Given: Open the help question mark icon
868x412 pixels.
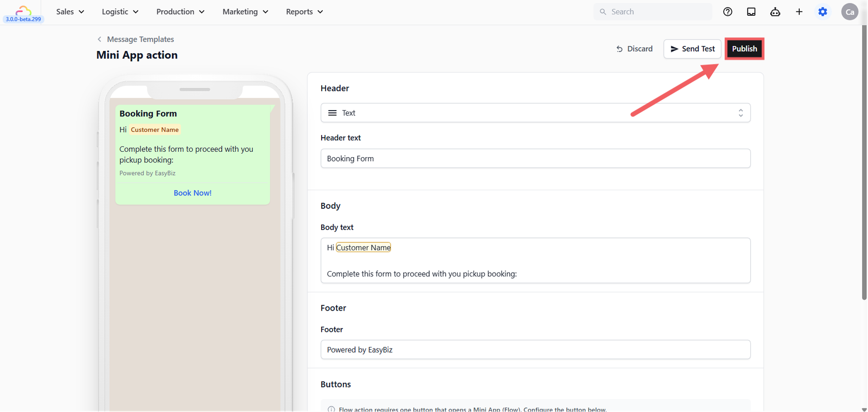Looking at the screenshot, I should pos(727,11).
